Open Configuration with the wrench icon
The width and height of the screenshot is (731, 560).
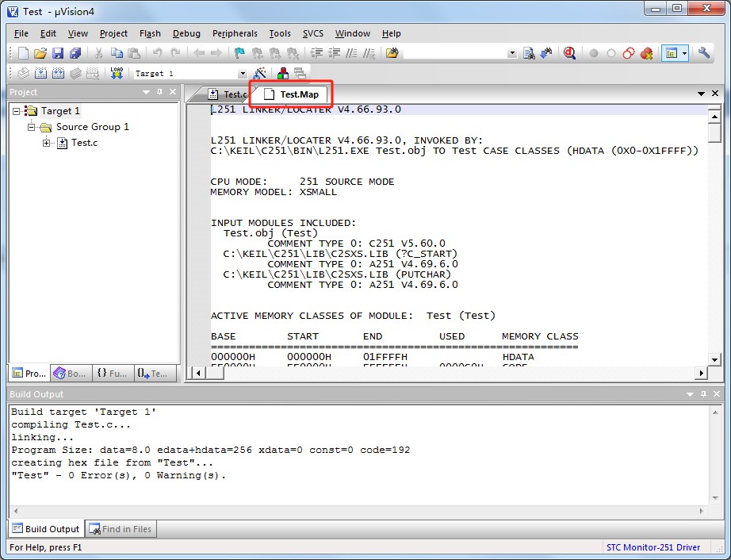(x=704, y=53)
